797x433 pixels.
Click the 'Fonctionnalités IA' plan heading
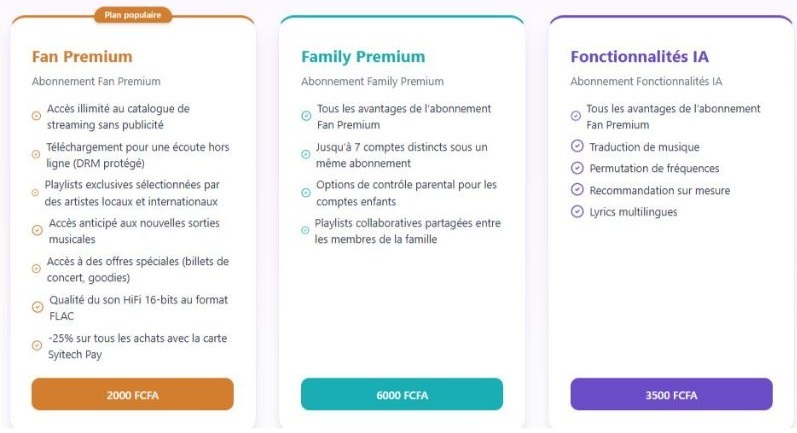[640, 56]
